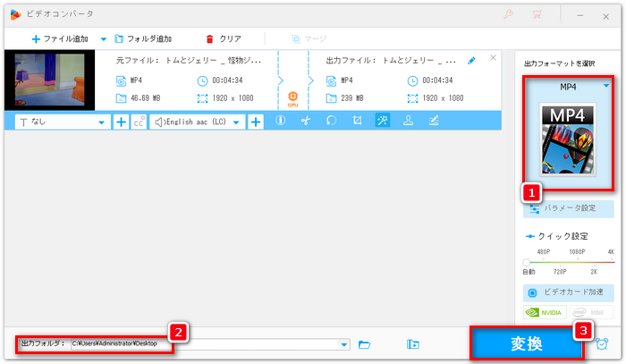Toggle ビデオカード加速 GPU acceleration
This screenshot has width=626, height=364.
coord(569,292)
